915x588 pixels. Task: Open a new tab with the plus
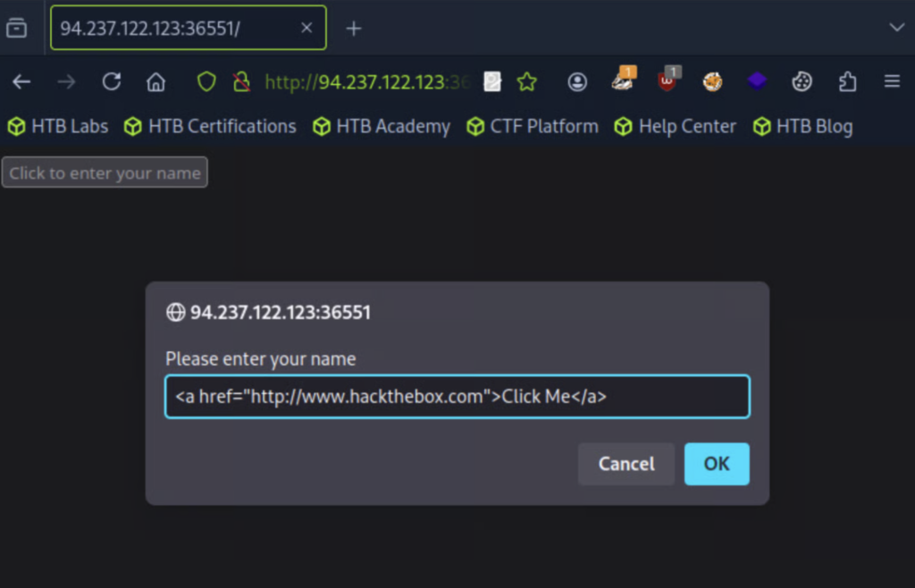click(353, 28)
